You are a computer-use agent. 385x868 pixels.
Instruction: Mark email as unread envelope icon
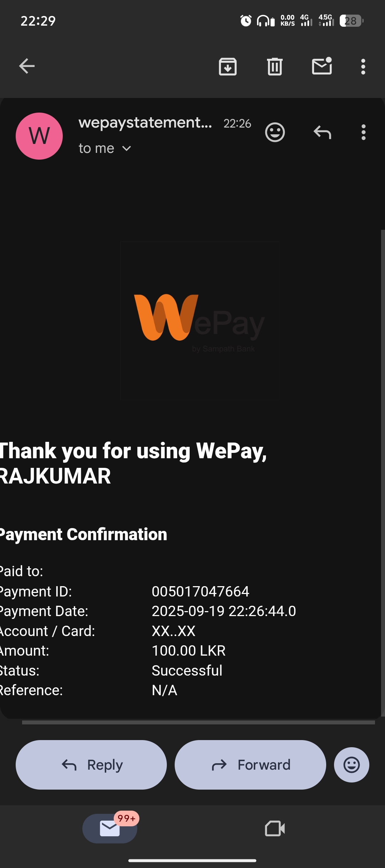322,66
